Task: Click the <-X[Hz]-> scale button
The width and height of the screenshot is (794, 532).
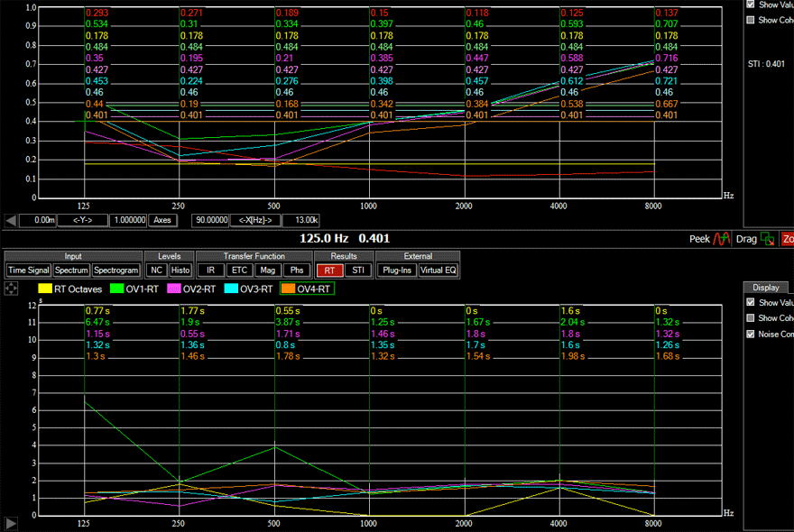Action: pyautogui.click(x=255, y=220)
